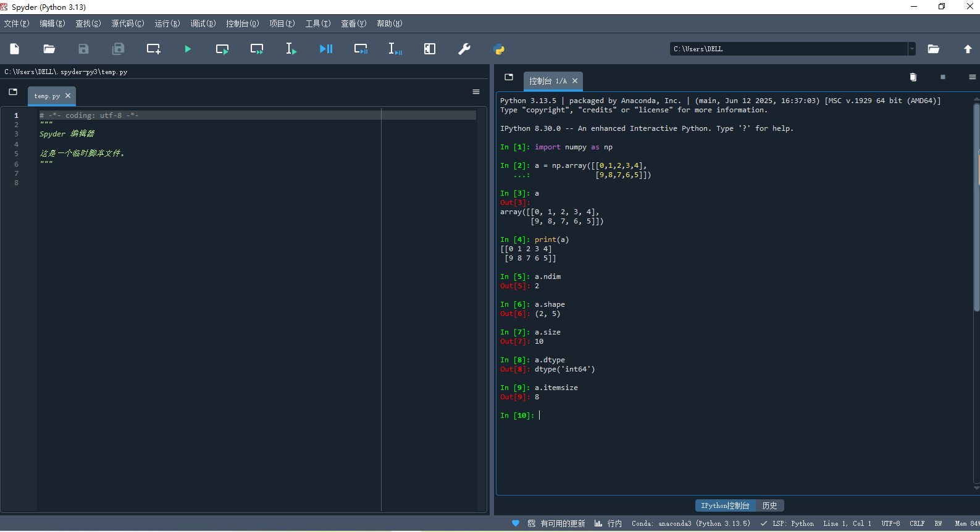The width and height of the screenshot is (980, 532).
Task: Click the UTF-8 encoding status
Action: coord(891,523)
